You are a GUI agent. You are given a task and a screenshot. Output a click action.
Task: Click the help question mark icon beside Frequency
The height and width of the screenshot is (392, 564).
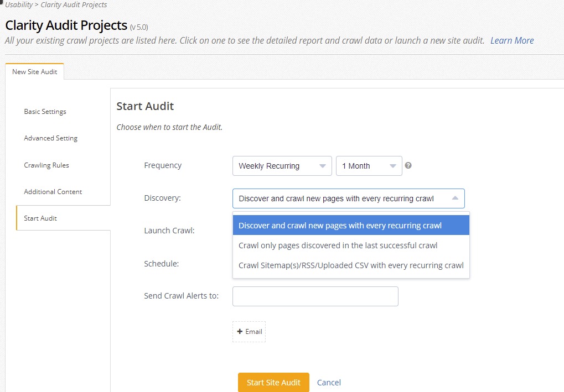tap(408, 165)
